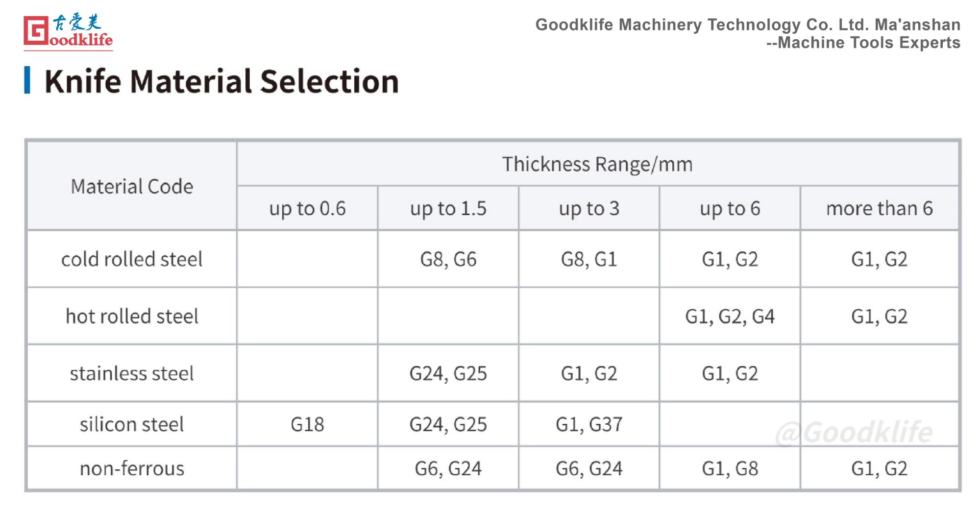Click the stainless steel row label

[x=132, y=374]
